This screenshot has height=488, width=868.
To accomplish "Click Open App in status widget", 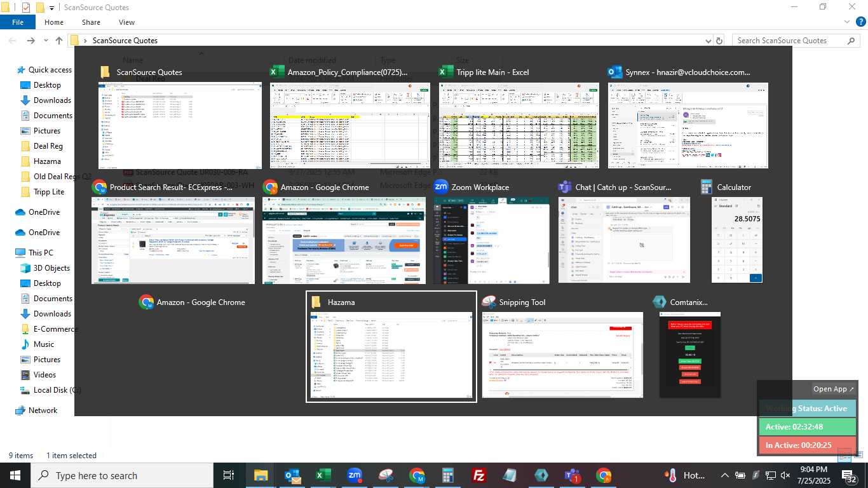I will pyautogui.click(x=834, y=389).
